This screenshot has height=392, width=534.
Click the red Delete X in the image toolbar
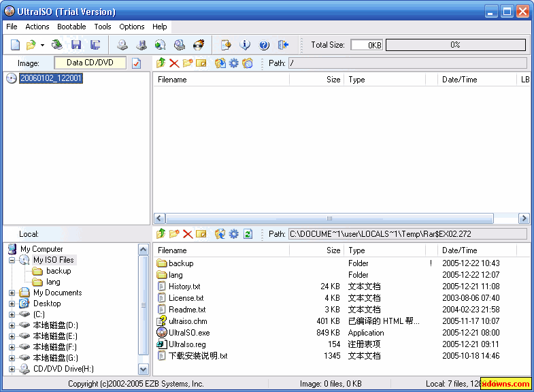tap(174, 63)
